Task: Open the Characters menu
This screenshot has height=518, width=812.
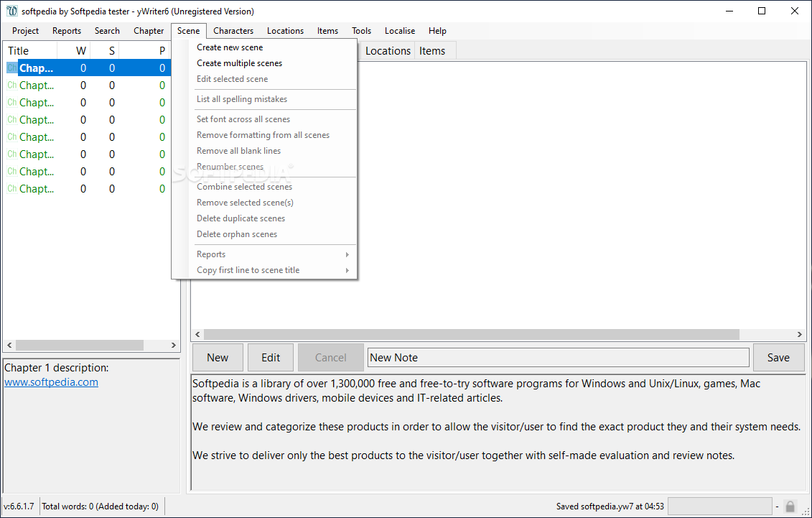Action: coord(233,31)
